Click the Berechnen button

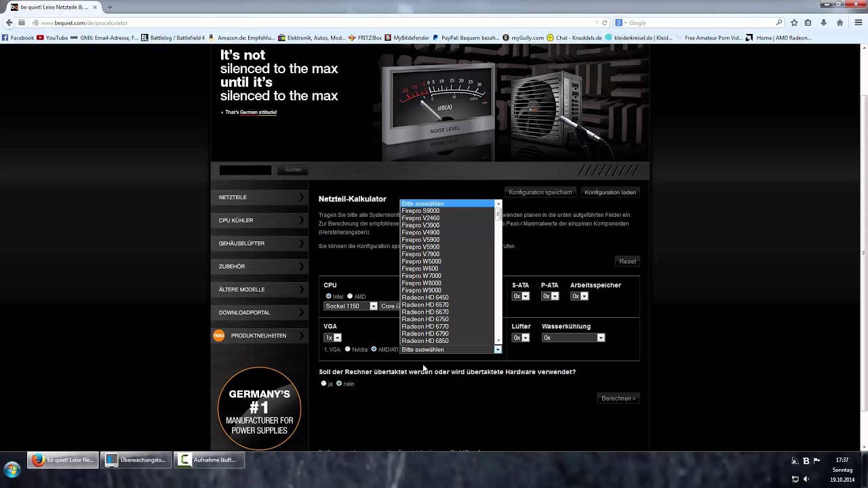[x=618, y=399]
